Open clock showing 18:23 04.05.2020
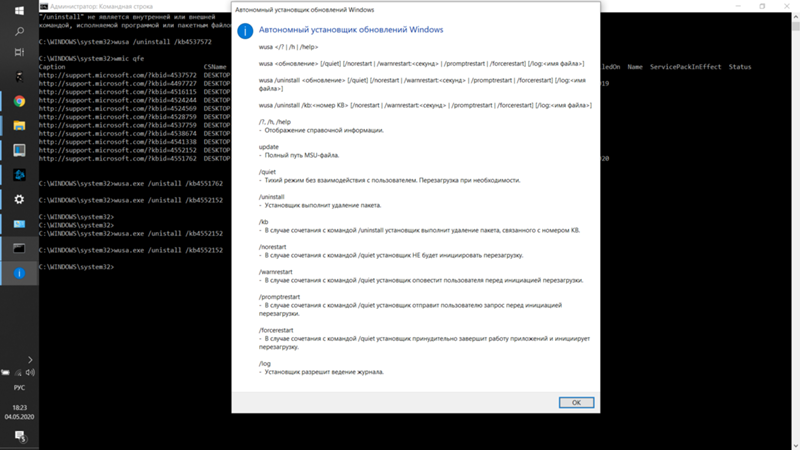The height and width of the screenshot is (450, 800). [19, 412]
